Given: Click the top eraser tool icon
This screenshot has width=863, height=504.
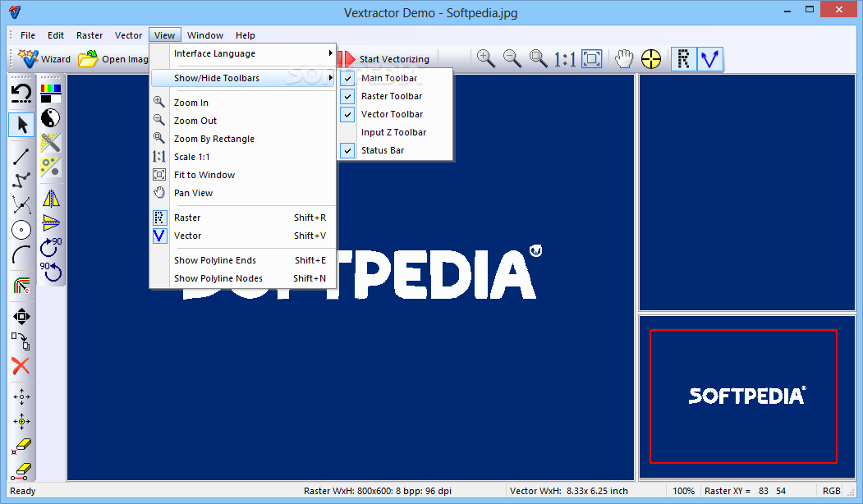Looking at the screenshot, I should [21, 447].
